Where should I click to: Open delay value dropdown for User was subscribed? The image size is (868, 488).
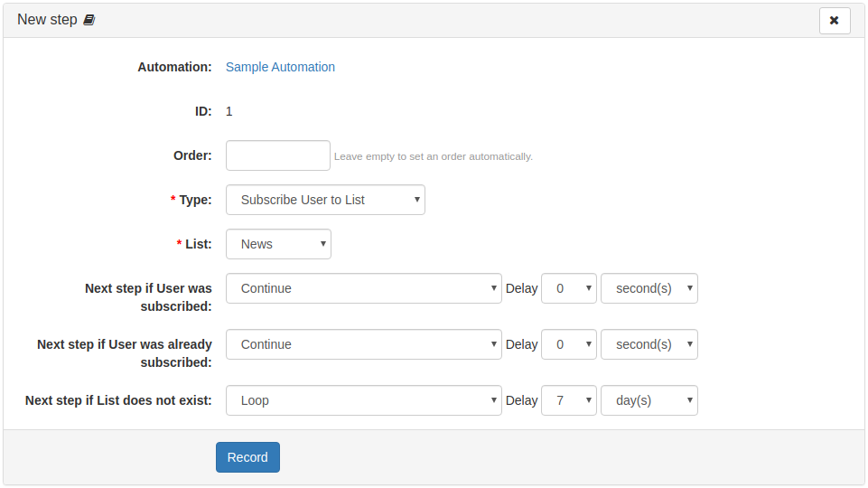coord(568,288)
